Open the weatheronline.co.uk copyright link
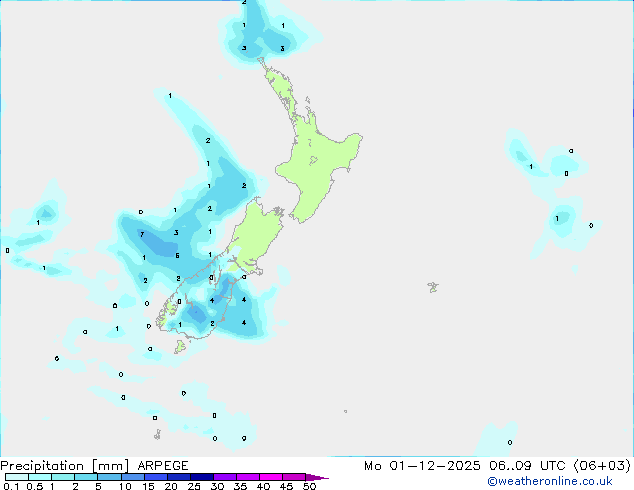 pos(550,481)
